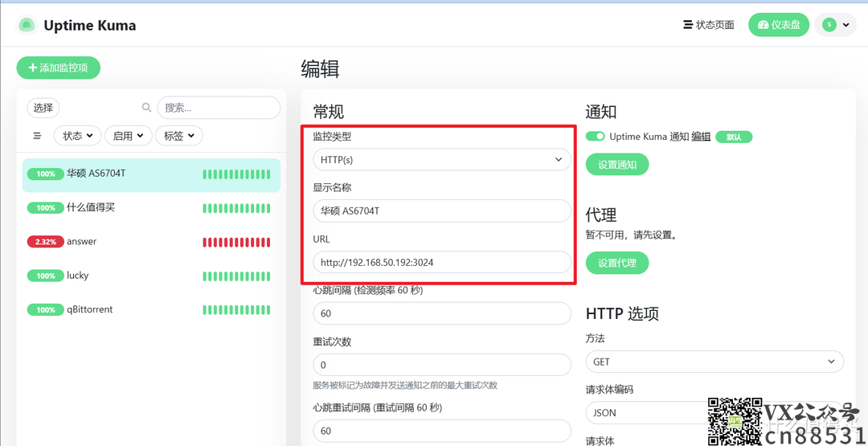Open the 状态页面 status page link

pos(709,25)
